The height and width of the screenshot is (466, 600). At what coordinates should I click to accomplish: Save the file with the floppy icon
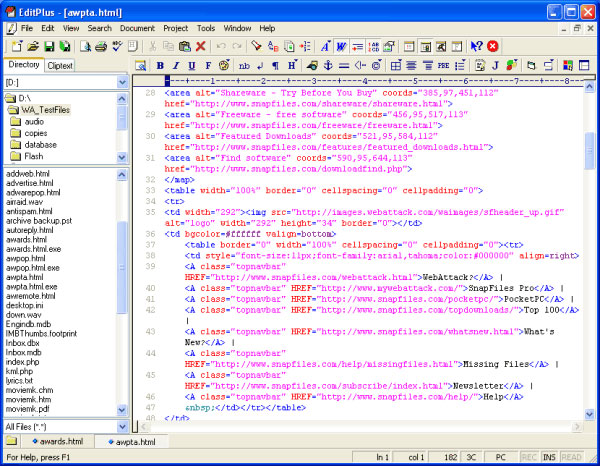[x=49, y=46]
